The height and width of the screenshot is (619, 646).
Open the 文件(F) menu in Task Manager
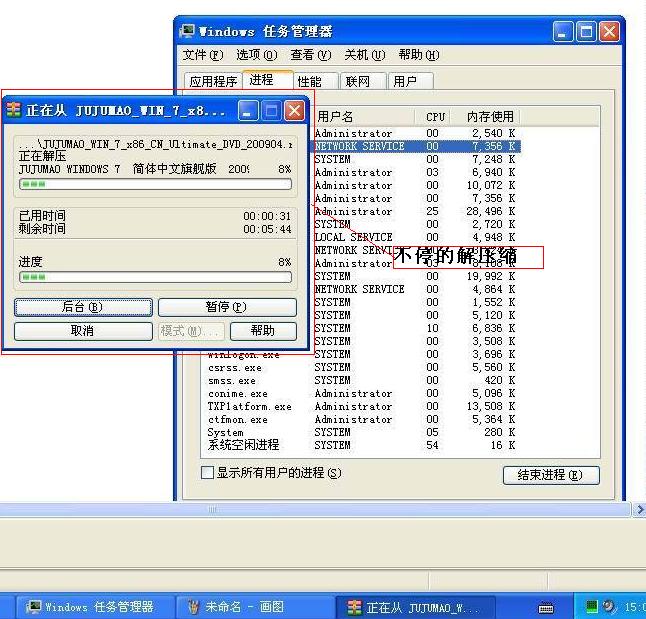203,55
